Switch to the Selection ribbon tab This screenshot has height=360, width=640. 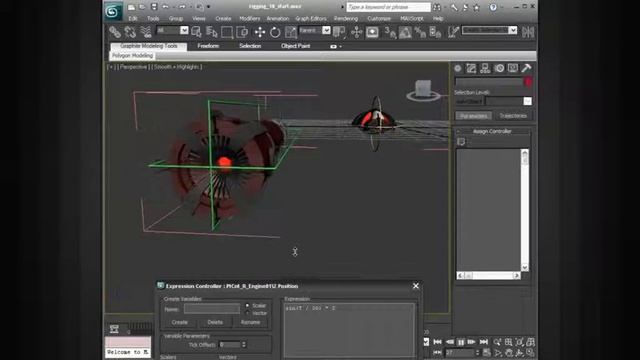pos(250,46)
